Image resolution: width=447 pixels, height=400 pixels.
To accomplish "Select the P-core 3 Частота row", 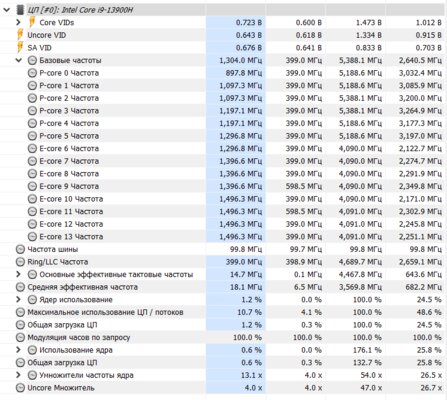I will (x=223, y=111).
